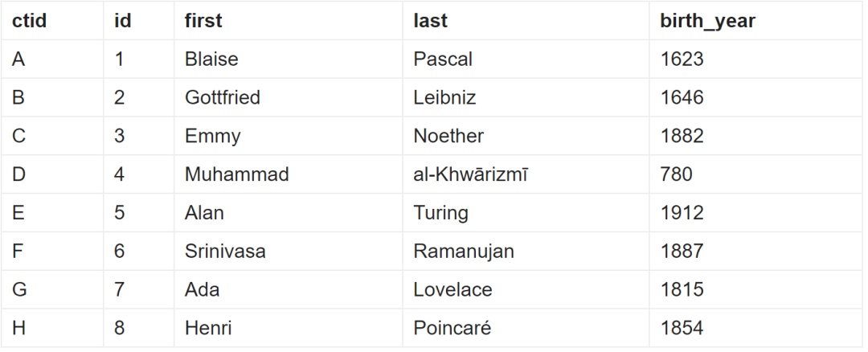The image size is (868, 352).
Task: Select the Gottfried first name cell
Action: coord(223,98)
